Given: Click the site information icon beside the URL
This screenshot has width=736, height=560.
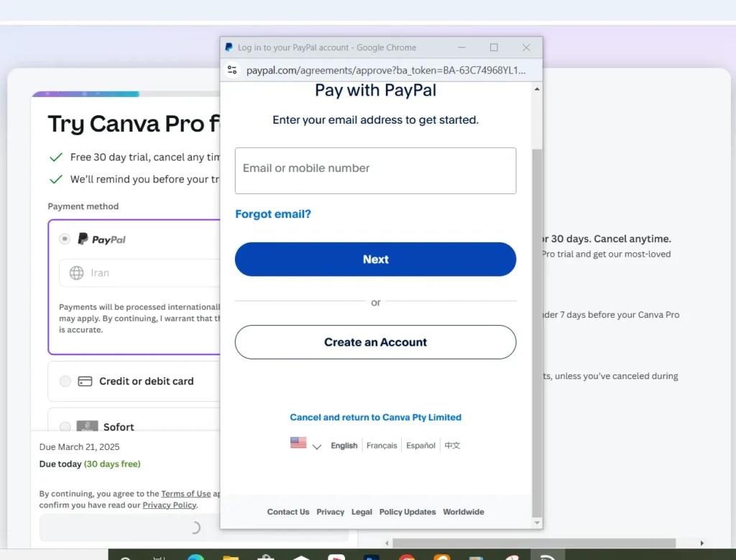Looking at the screenshot, I should [x=232, y=70].
